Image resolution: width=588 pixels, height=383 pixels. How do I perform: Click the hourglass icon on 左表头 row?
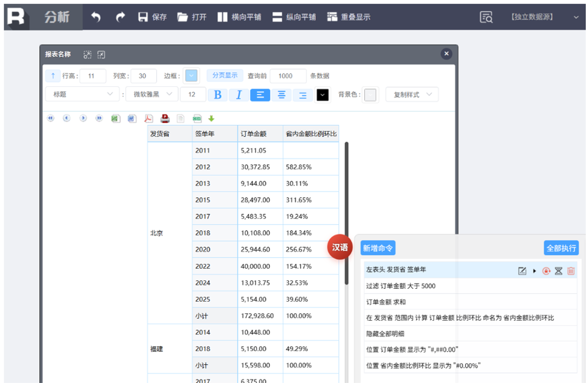[558, 271]
